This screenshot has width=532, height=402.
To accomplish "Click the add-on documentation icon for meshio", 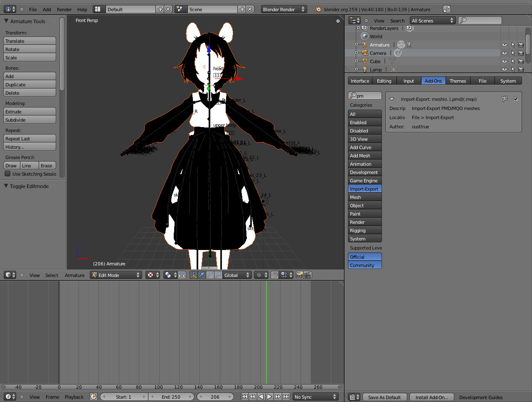I will [x=505, y=99].
